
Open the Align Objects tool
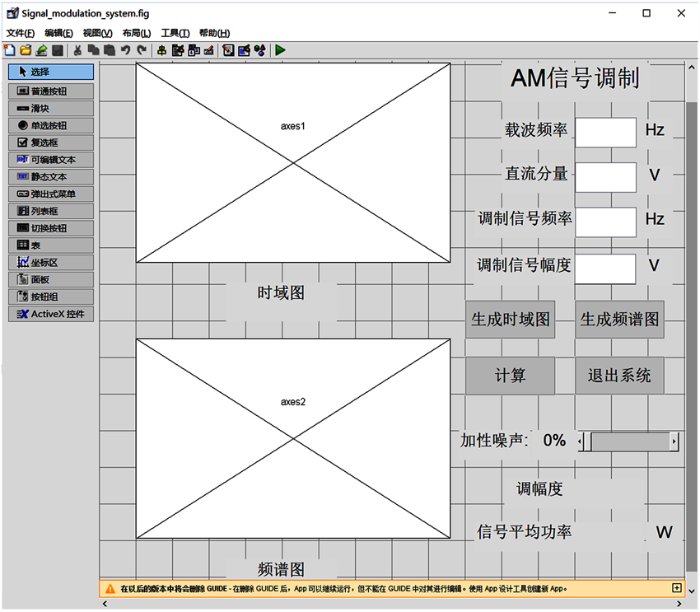(x=161, y=50)
